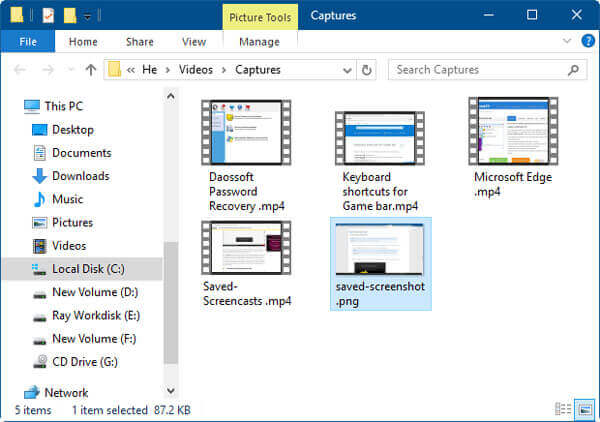The image size is (600, 422).
Task: Click the saved-screenshot .png filename
Action: 380,294
